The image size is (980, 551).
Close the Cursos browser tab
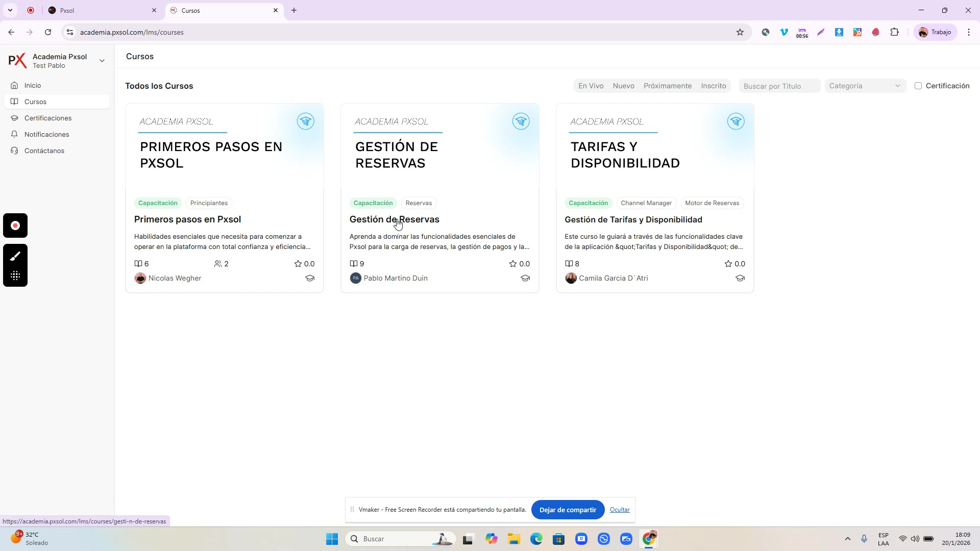(276, 10)
